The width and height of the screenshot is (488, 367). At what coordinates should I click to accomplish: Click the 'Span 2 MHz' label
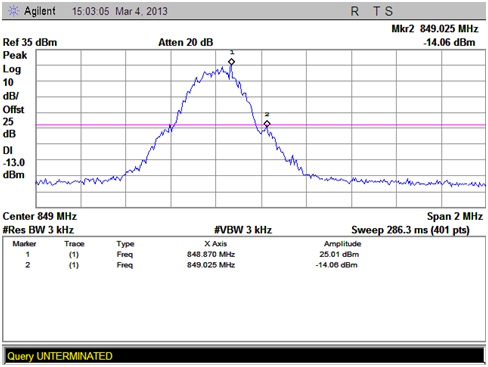455,217
